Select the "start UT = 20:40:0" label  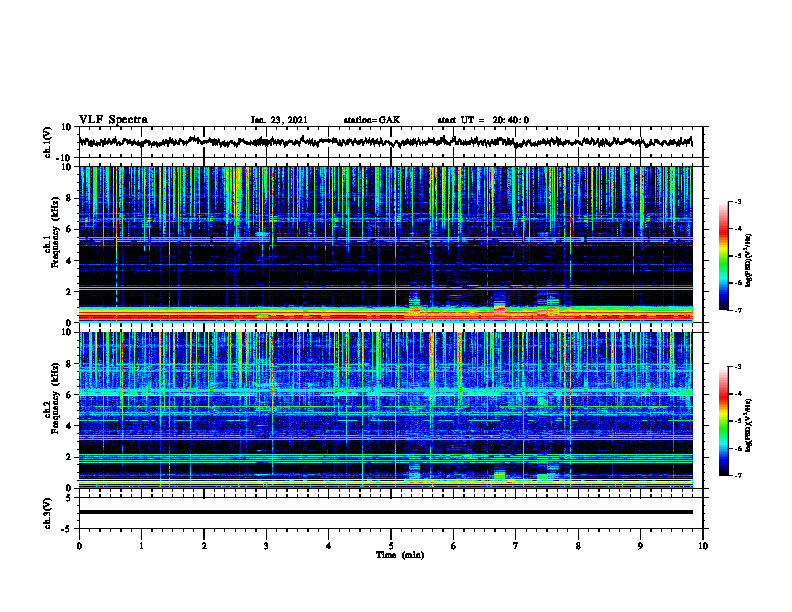point(483,120)
